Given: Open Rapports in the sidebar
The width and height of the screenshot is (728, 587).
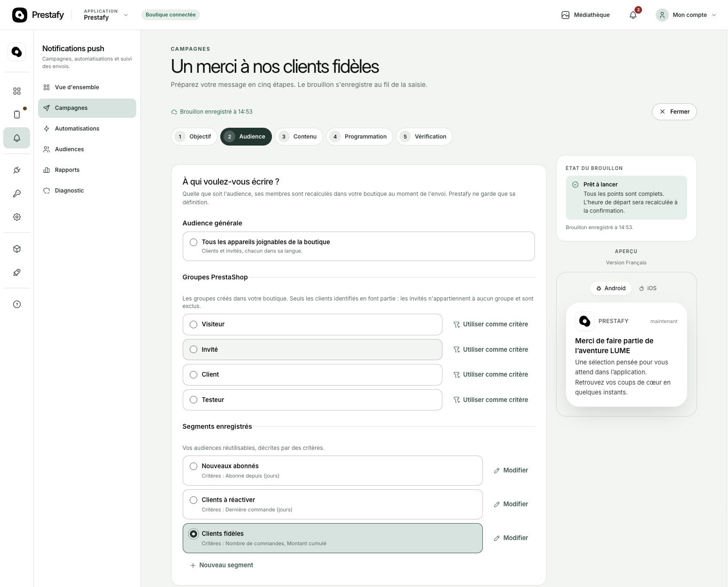Looking at the screenshot, I should (87, 170).
